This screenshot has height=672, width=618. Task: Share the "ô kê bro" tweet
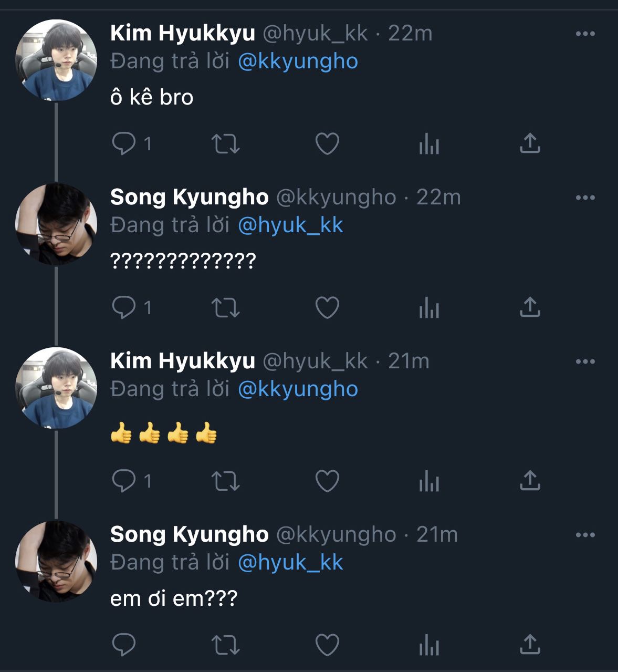530,143
